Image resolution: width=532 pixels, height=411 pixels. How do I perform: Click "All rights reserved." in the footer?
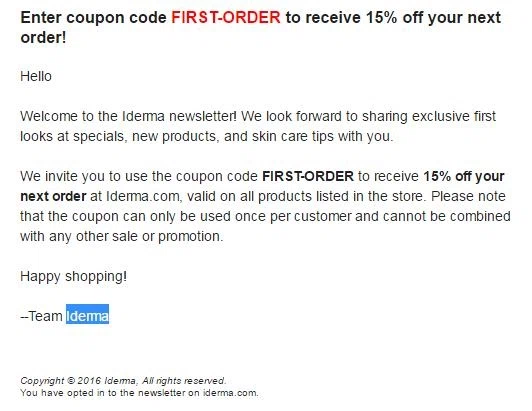coord(184,381)
